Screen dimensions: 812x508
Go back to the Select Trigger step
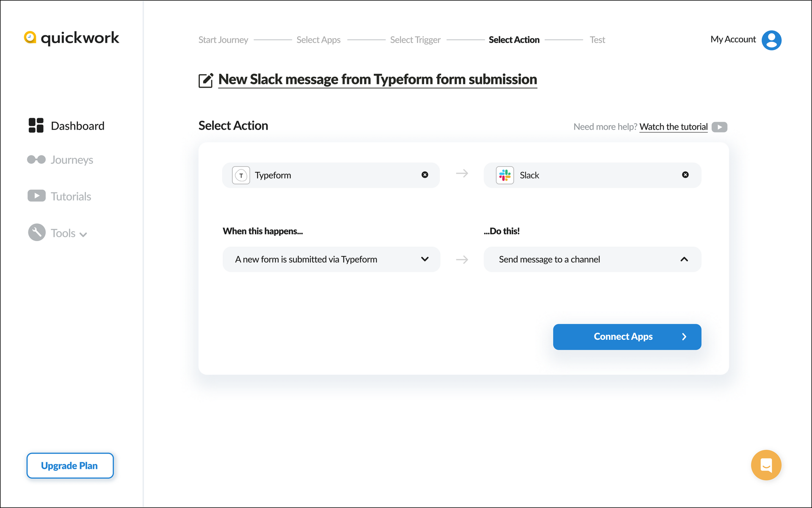pos(415,40)
